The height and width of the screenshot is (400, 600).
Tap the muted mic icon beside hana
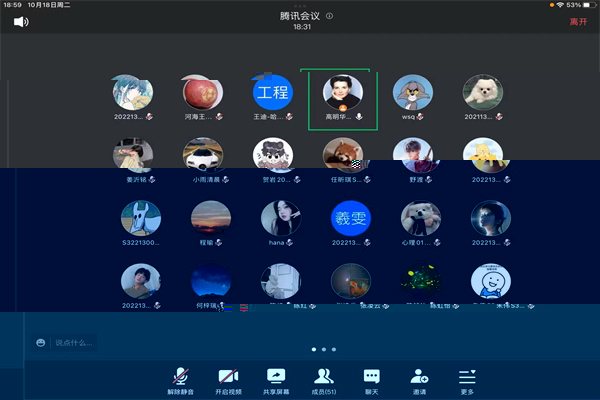coord(290,242)
